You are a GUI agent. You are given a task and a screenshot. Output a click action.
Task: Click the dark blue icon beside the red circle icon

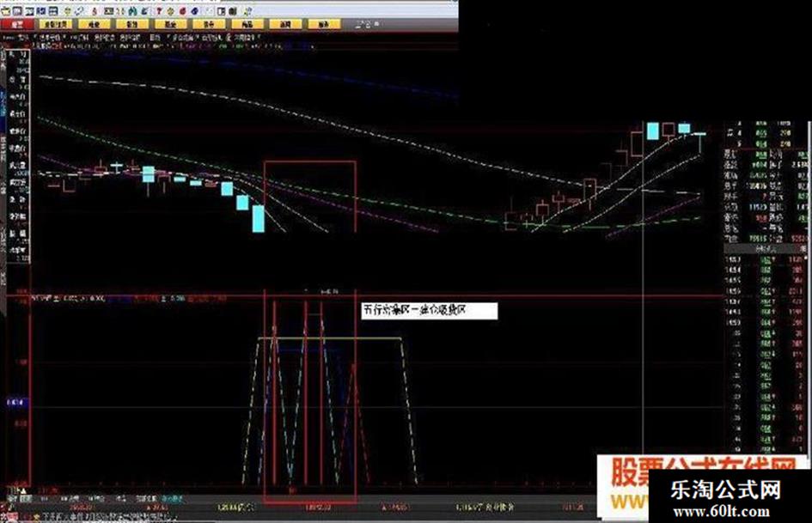coord(195,11)
